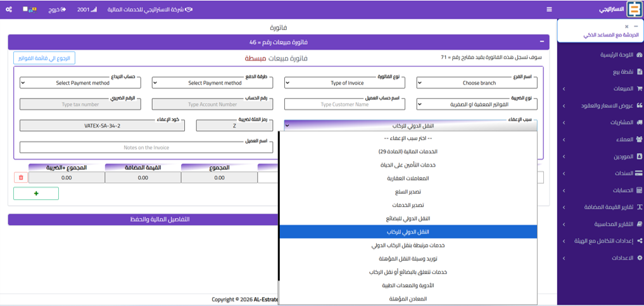Open الدردشة مع المساعد الذكي chat link
Image resolution: width=644 pixels, height=306 pixels.
[x=610, y=35]
